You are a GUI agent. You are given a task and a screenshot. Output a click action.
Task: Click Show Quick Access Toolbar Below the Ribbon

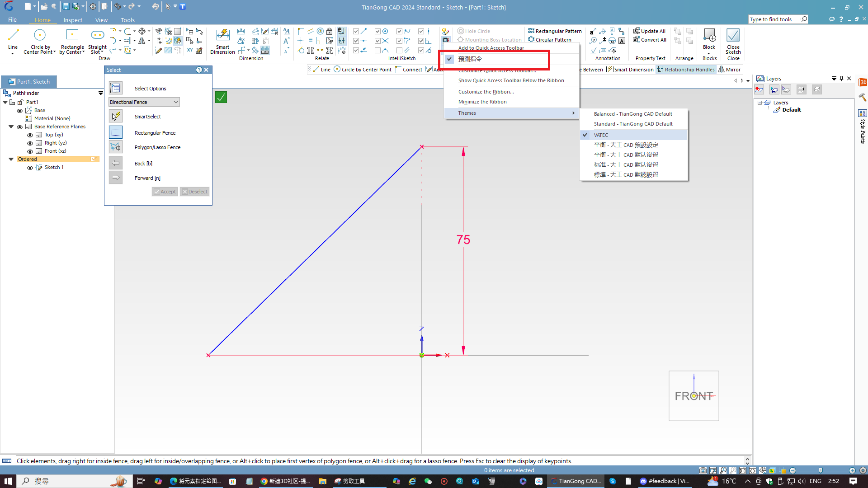[511, 80]
